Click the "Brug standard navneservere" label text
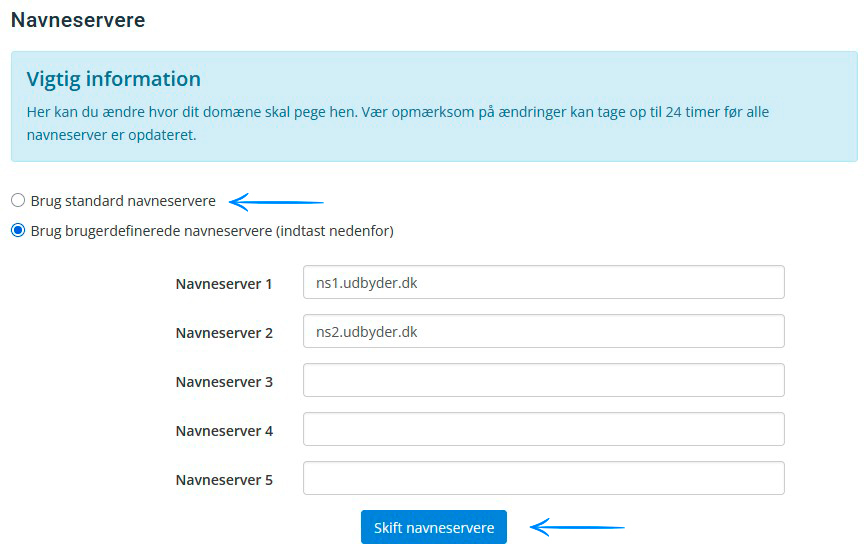The width and height of the screenshot is (867, 556). [123, 201]
